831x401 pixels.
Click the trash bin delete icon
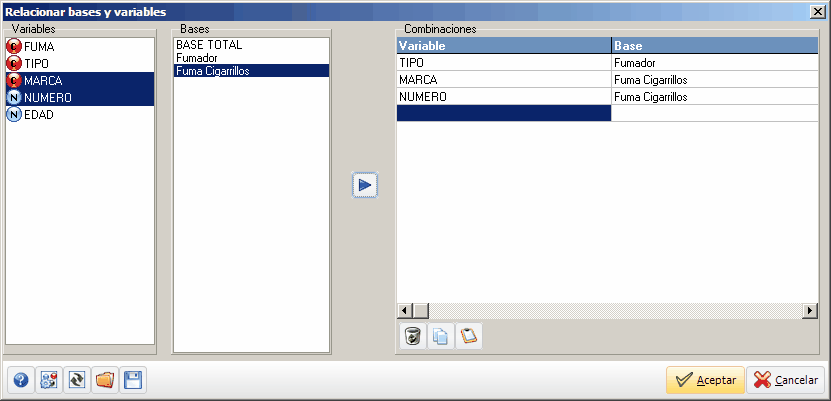point(413,336)
